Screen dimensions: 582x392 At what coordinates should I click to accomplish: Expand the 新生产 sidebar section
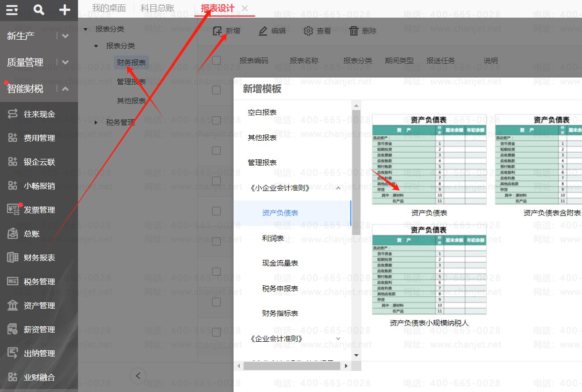point(66,36)
